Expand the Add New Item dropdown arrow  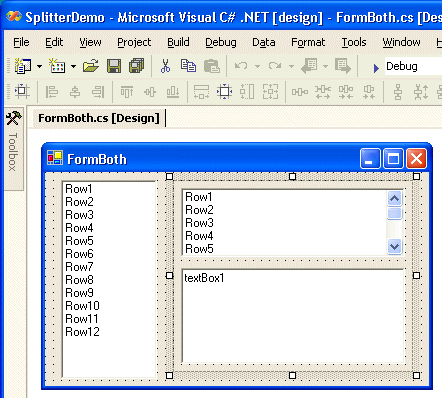coord(73,66)
